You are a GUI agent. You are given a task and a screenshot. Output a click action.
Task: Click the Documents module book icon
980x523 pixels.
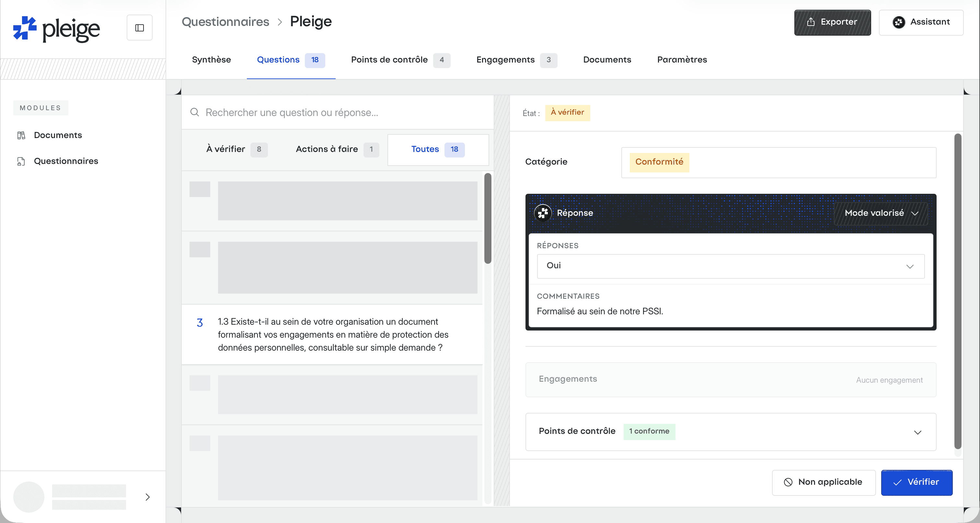click(21, 135)
